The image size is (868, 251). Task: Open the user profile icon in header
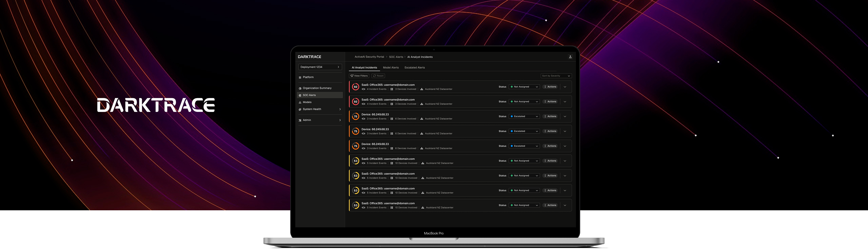[570, 57]
